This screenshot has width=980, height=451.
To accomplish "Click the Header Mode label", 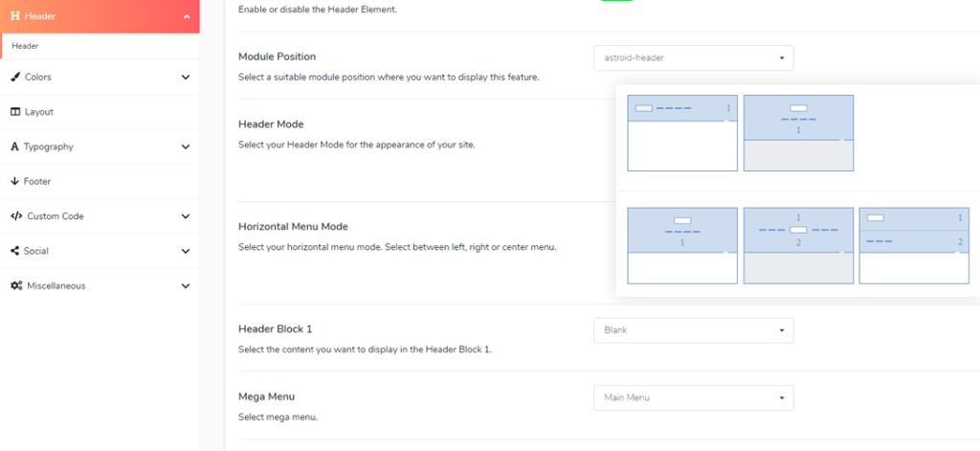I will coord(271,124).
